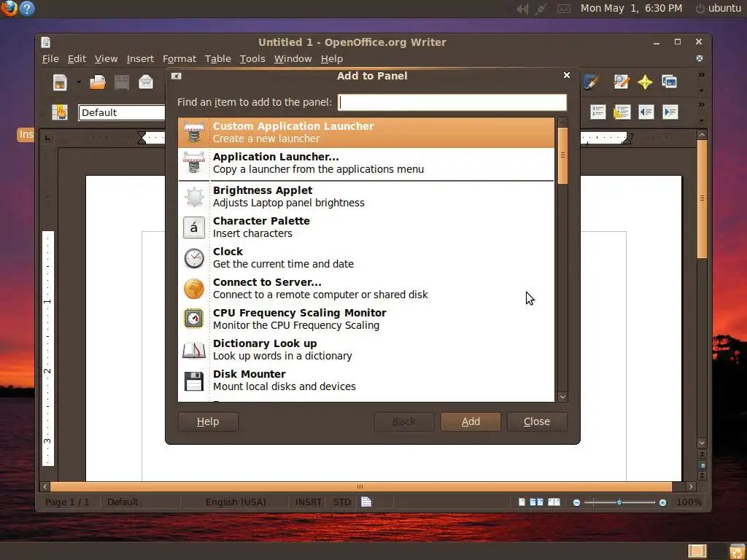The height and width of the screenshot is (560, 747).
Task: Toggle STD selection mode in status bar
Action: click(341, 502)
